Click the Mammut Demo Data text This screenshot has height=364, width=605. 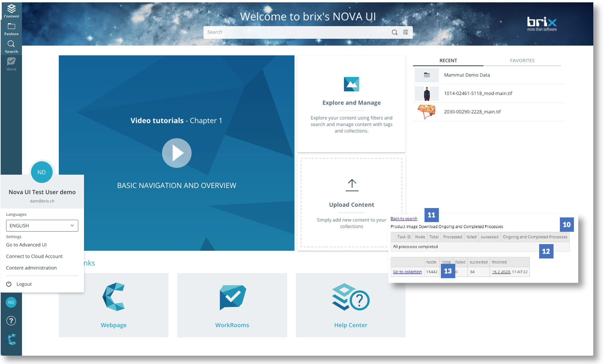tap(467, 75)
